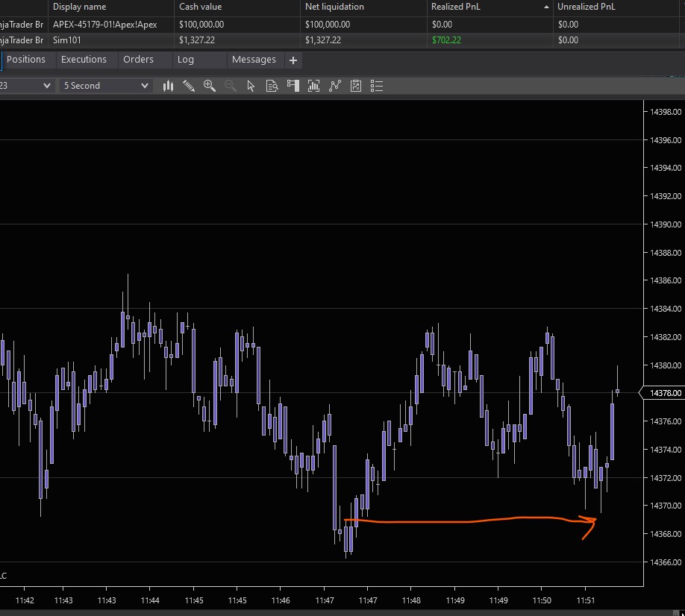Sort by Realized PnL column arrow
The height and width of the screenshot is (616, 685).
pos(545,7)
